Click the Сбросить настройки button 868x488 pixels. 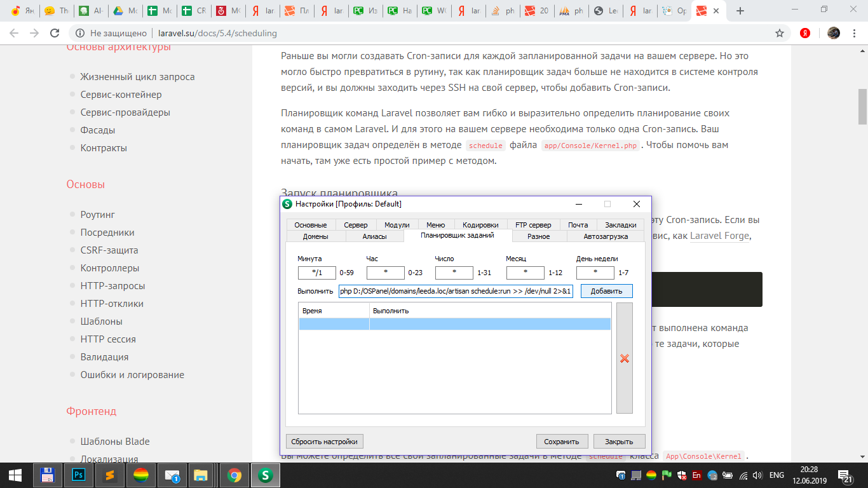click(x=325, y=442)
